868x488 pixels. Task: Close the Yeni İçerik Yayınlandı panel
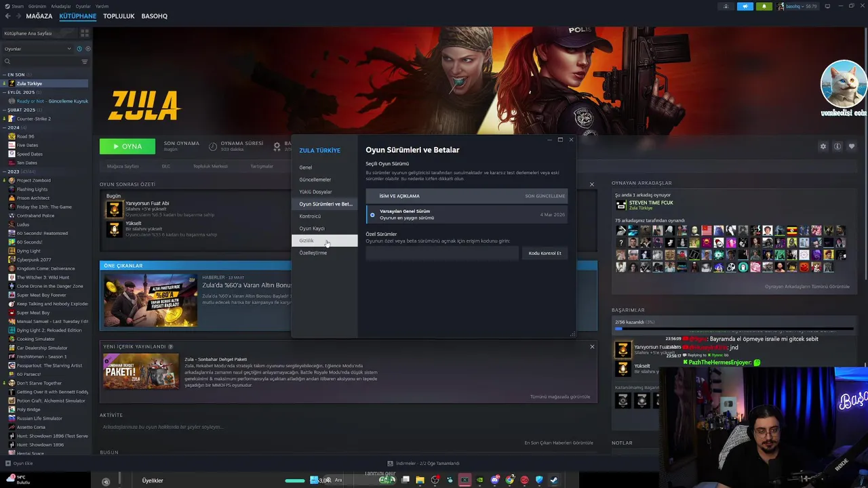click(592, 346)
